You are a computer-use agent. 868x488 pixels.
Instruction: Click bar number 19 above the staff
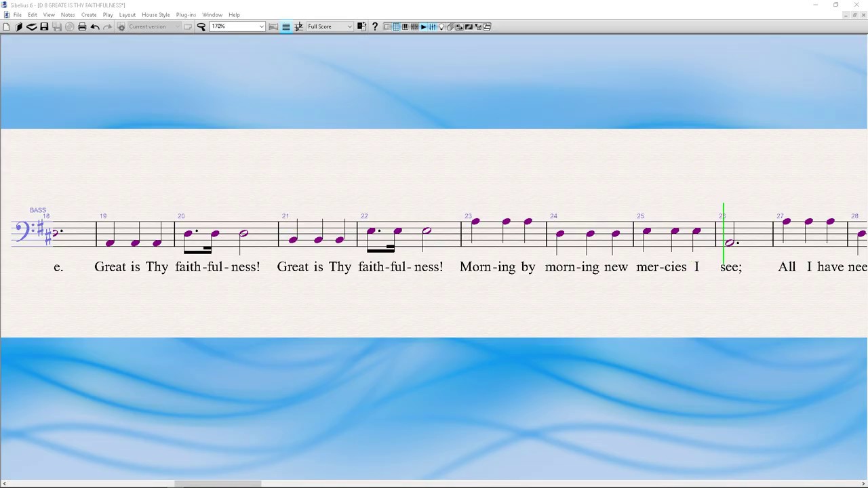[103, 216]
